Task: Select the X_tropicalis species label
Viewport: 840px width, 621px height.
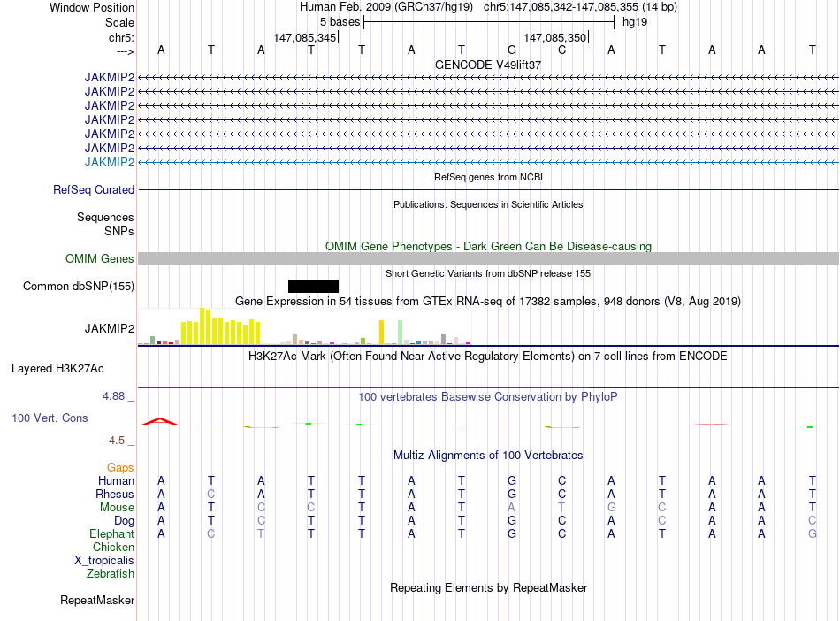Action: pos(104,561)
